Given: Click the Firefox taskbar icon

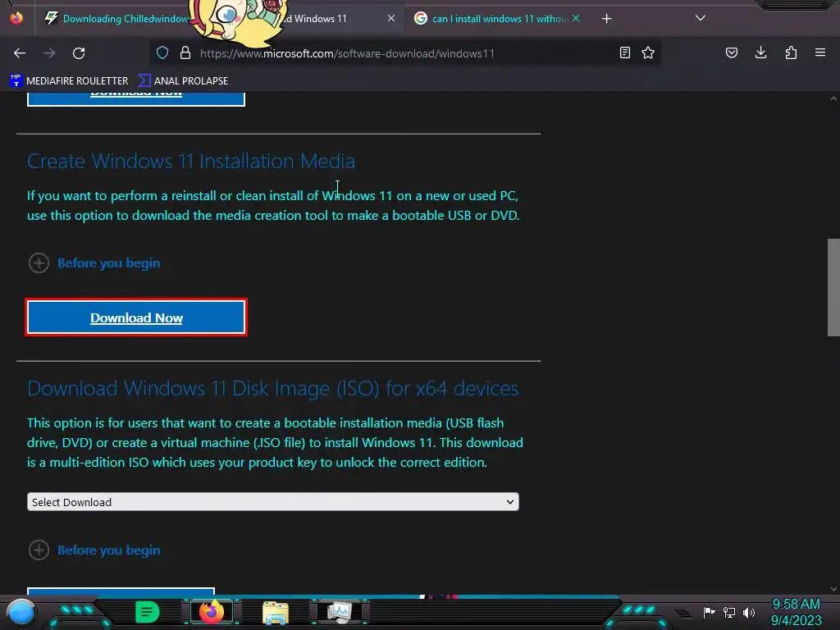Looking at the screenshot, I should 212,612.
